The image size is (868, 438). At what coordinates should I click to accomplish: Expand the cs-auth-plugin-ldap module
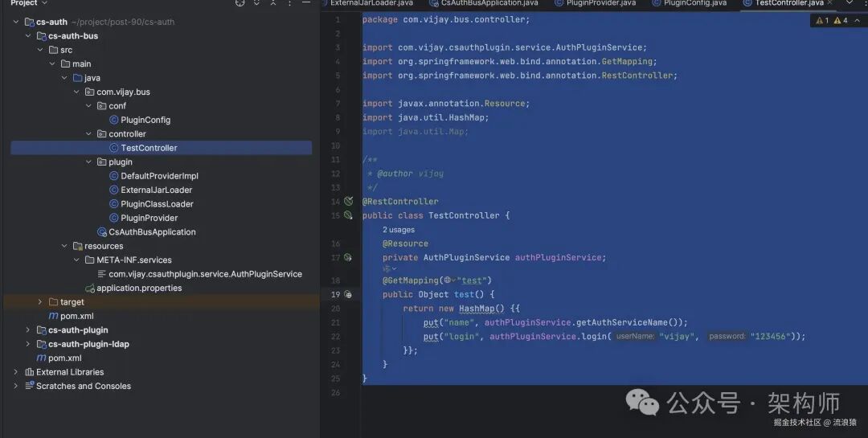point(27,344)
